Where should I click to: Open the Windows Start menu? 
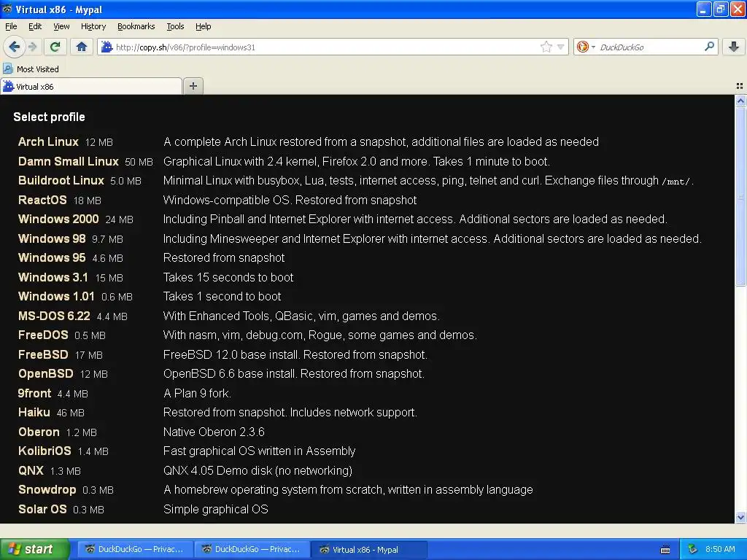35,549
